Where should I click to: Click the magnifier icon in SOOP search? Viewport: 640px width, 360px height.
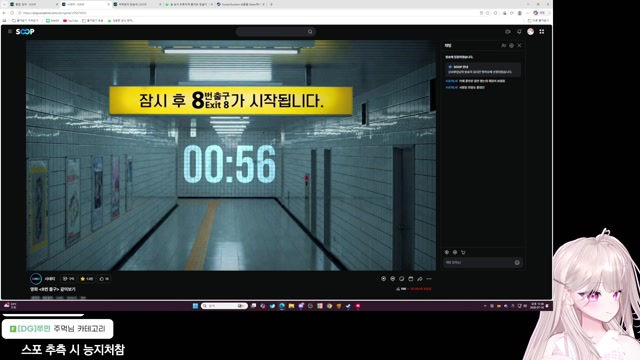coord(310,32)
